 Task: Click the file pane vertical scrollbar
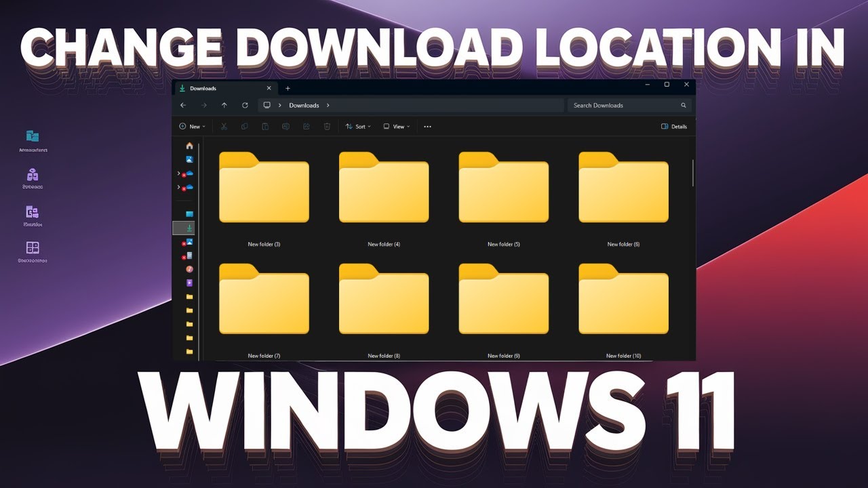click(x=692, y=174)
